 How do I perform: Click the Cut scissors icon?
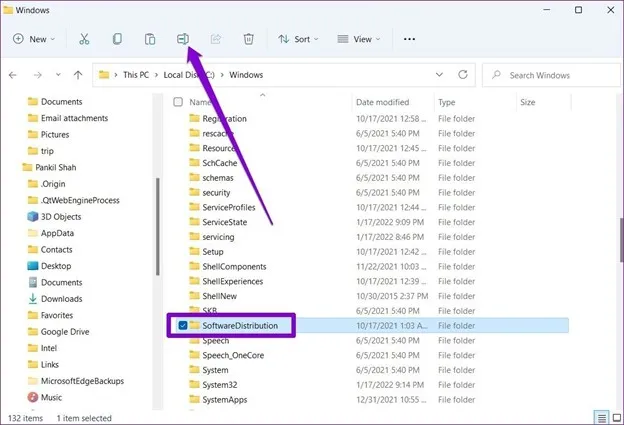coord(84,39)
